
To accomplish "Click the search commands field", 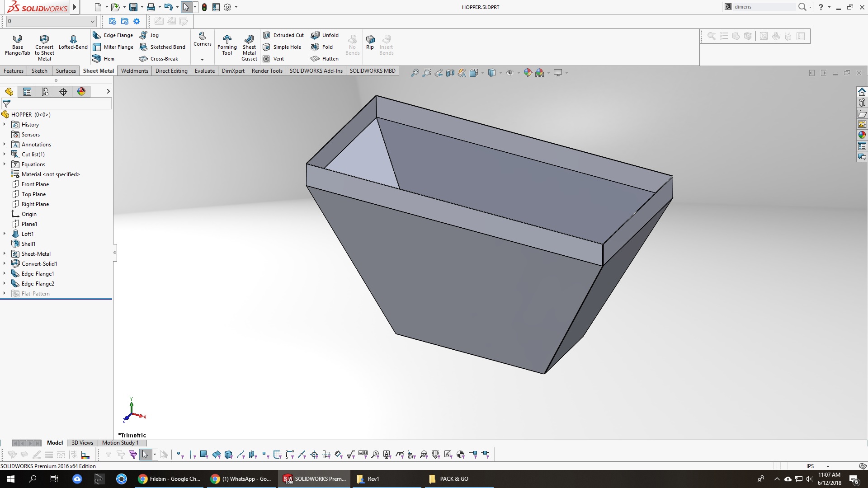I will pos(764,7).
